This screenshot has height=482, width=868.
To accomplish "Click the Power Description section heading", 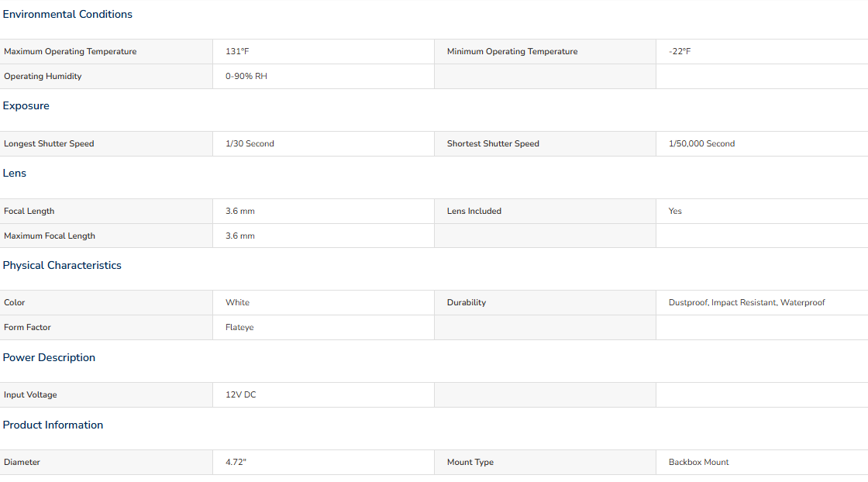I will pos(49,357).
